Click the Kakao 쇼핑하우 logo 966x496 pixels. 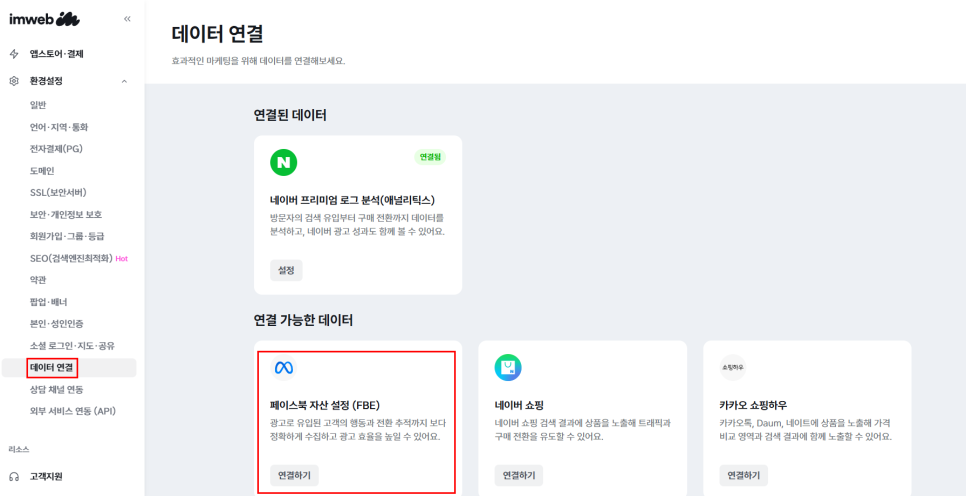pyautogui.click(x=733, y=368)
